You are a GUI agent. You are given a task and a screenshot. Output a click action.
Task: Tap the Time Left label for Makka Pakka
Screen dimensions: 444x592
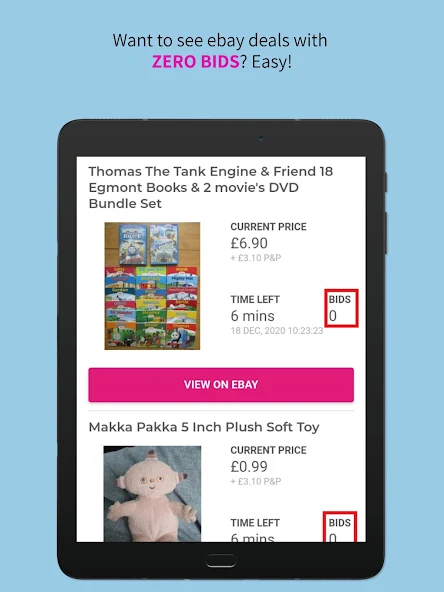[255, 523]
